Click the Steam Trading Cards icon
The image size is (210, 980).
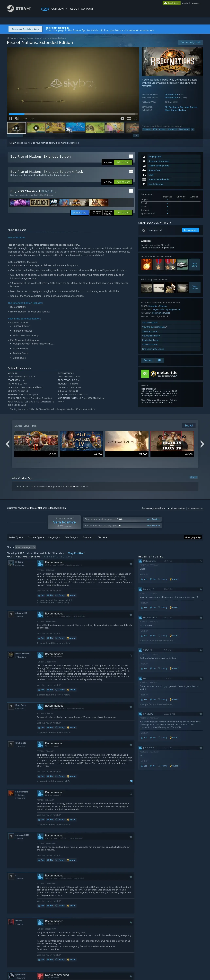click(144, 166)
